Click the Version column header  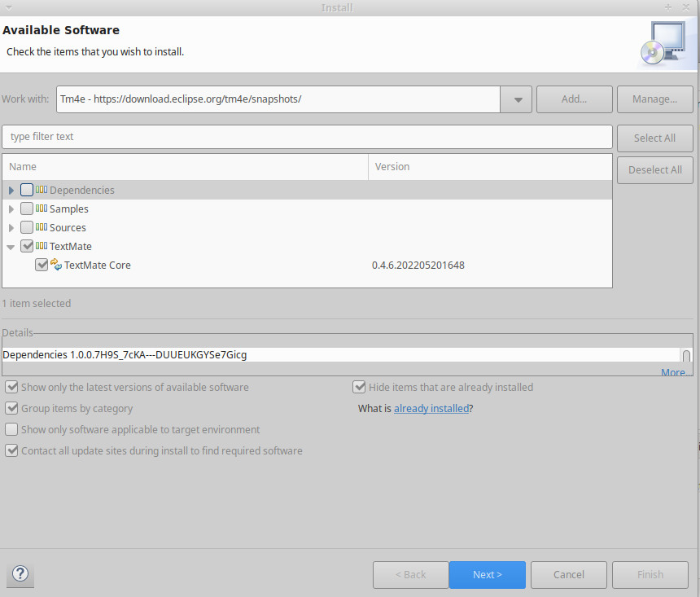tap(490, 167)
